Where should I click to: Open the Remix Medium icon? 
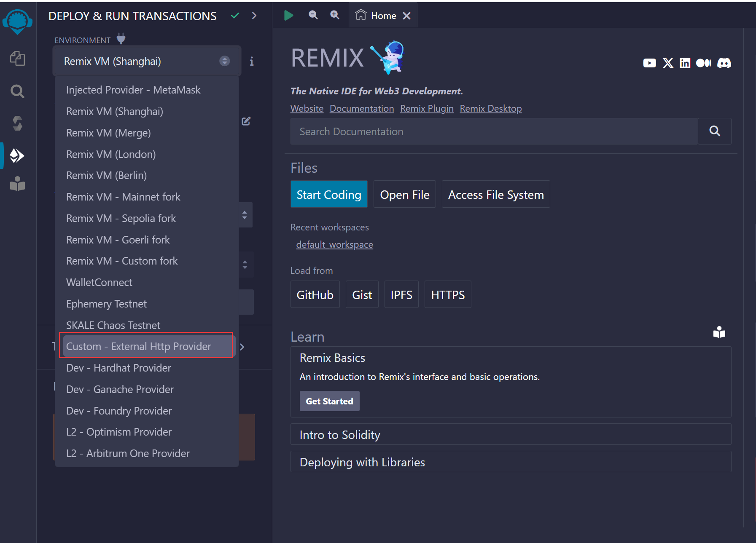click(x=703, y=63)
